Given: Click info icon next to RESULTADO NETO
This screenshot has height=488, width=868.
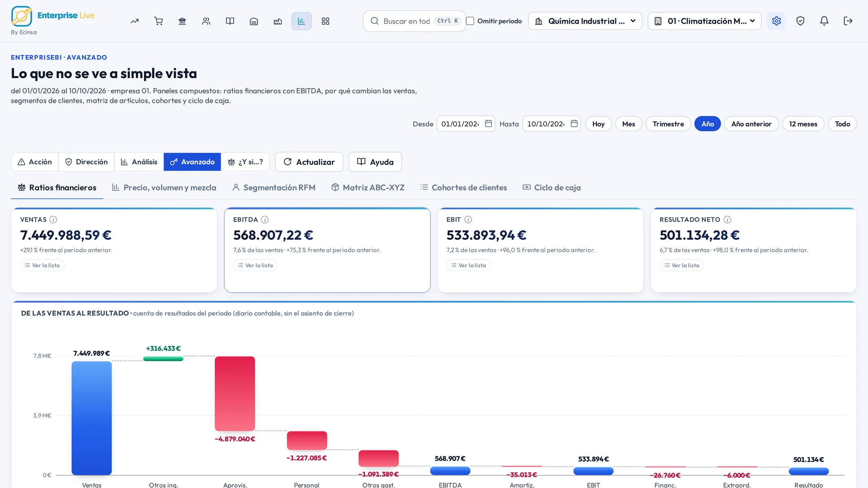Looking at the screenshot, I should tap(728, 219).
